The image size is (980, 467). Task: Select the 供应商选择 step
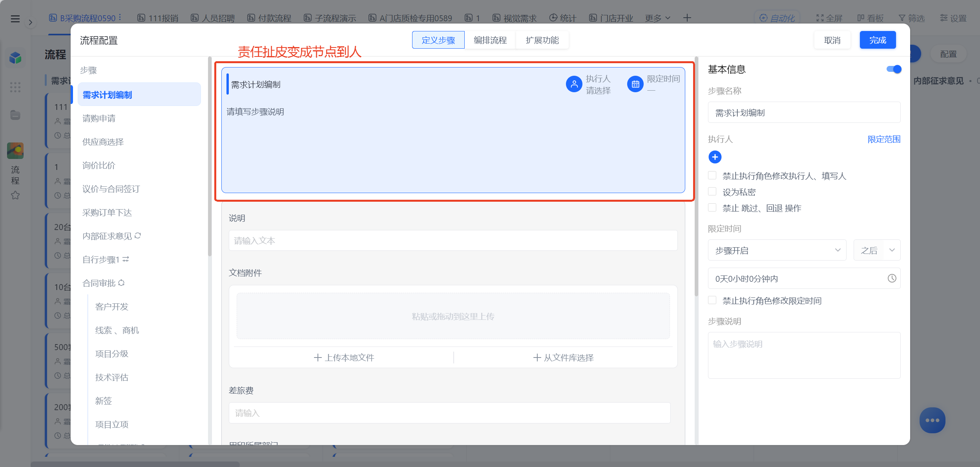coord(139,142)
